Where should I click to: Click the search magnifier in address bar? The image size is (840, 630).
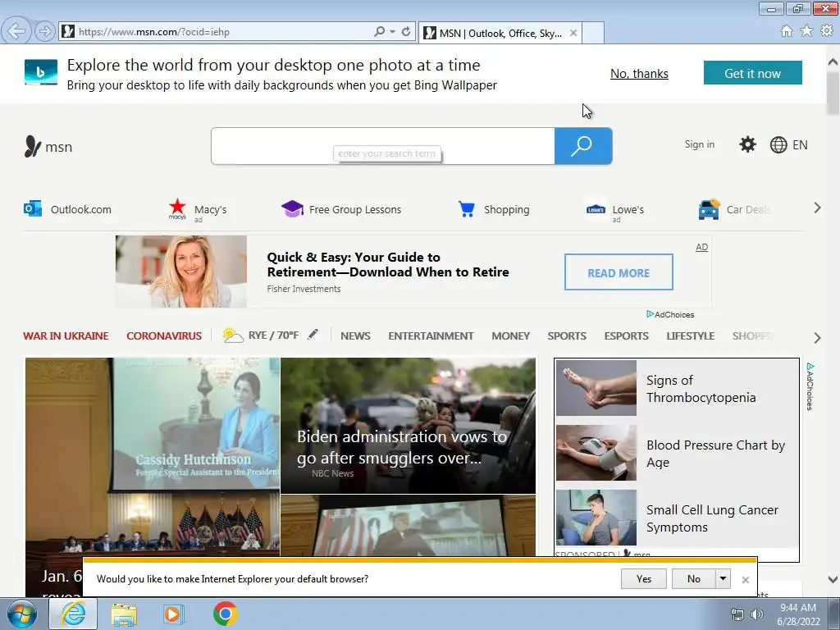tap(379, 32)
